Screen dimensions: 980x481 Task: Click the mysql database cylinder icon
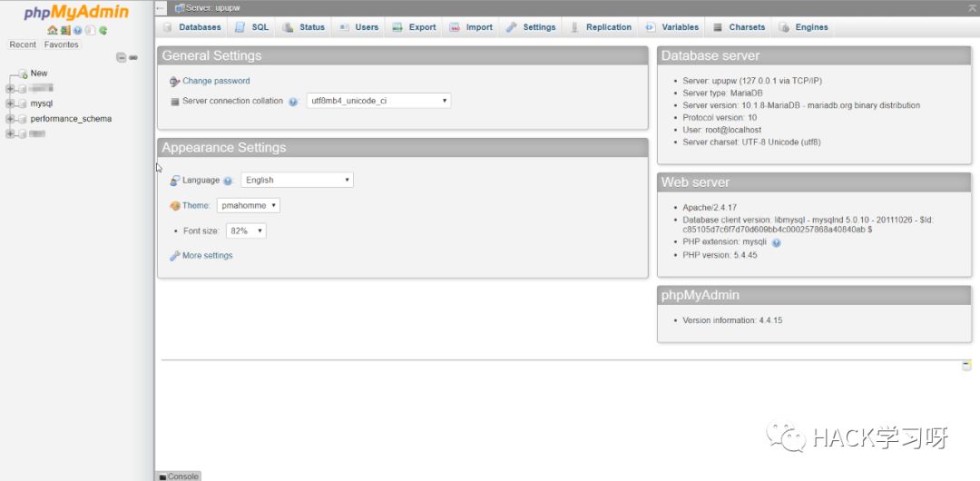[x=23, y=103]
